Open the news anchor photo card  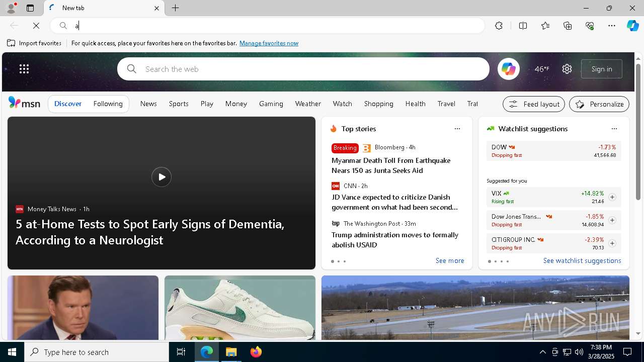[x=83, y=308]
